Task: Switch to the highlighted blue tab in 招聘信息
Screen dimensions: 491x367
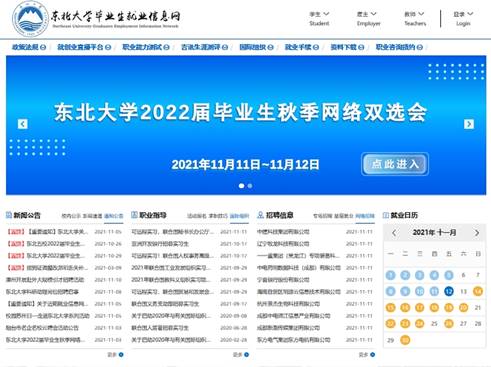Action: pos(365,216)
